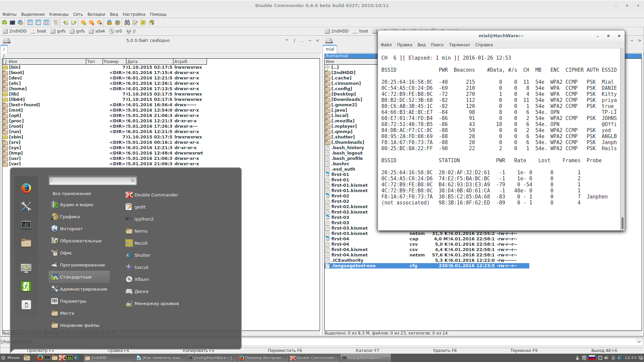Click the Refresh toolbar icon in Double Commander
The image size is (644, 362).
tap(4, 22)
